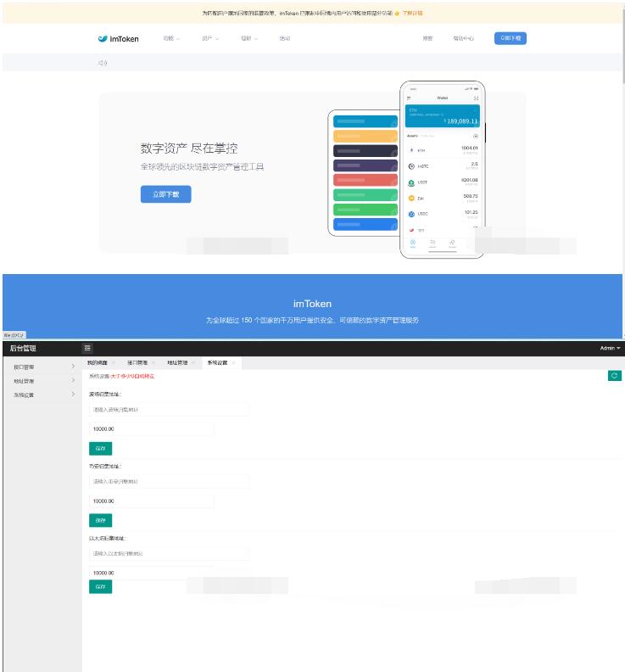The width and height of the screenshot is (625, 672).
Task: Save the 币安 collection address settings
Action: 100,520
